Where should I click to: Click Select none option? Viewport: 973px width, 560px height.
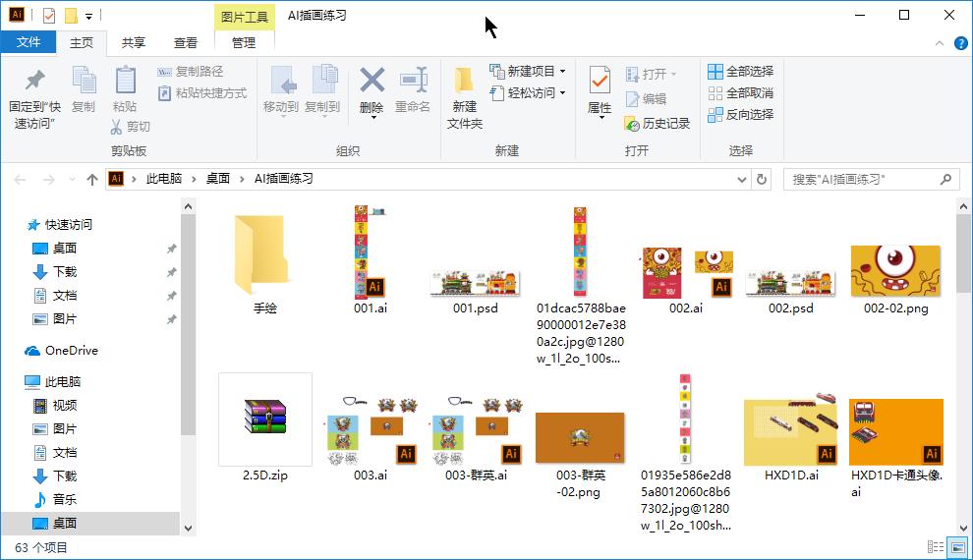(x=740, y=93)
